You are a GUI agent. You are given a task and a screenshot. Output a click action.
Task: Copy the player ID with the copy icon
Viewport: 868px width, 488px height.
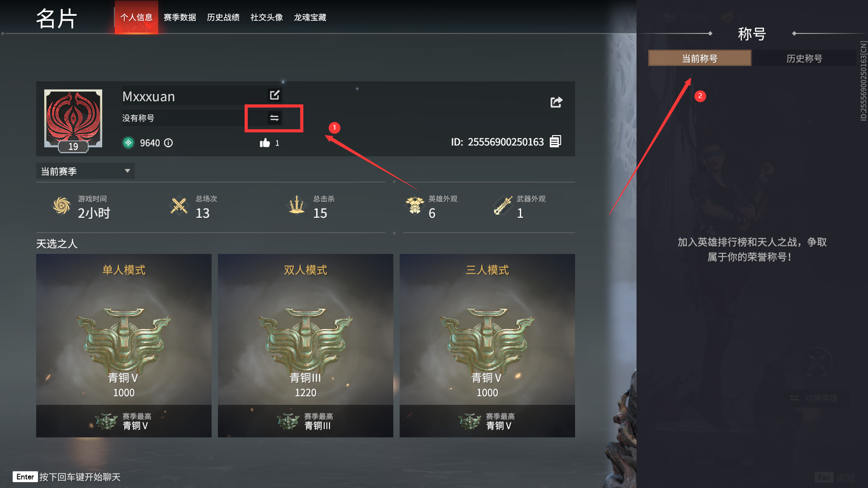coord(555,141)
